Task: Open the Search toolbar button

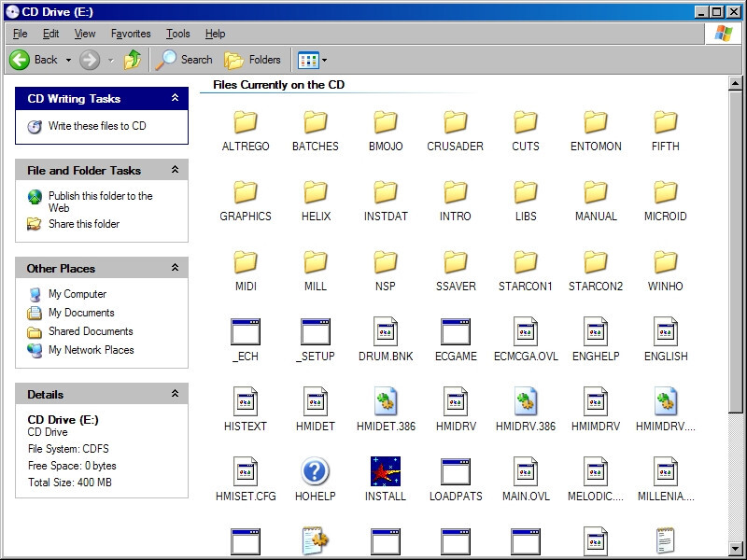Action: (184, 60)
